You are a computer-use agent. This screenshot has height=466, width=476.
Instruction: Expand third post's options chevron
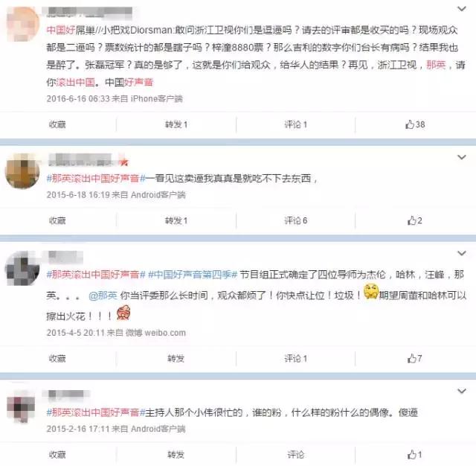click(462, 253)
